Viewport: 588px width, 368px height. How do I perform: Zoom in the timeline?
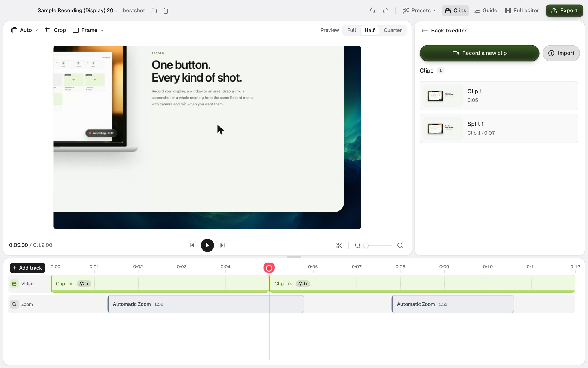[400, 245]
